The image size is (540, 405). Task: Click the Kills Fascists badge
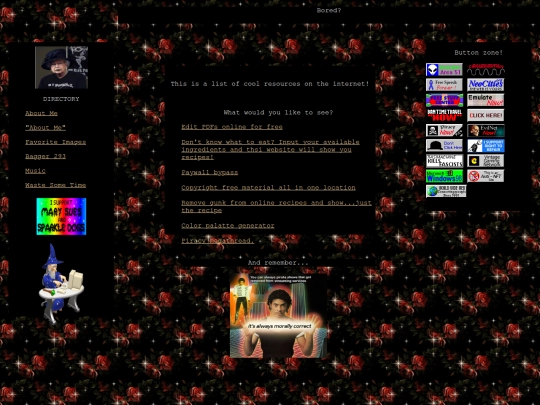coord(444,161)
